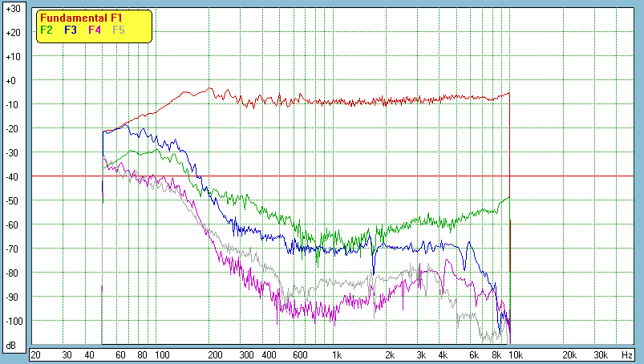Select the 1k frequency axis label
Viewport: 644px width, 364px height.
point(337,354)
